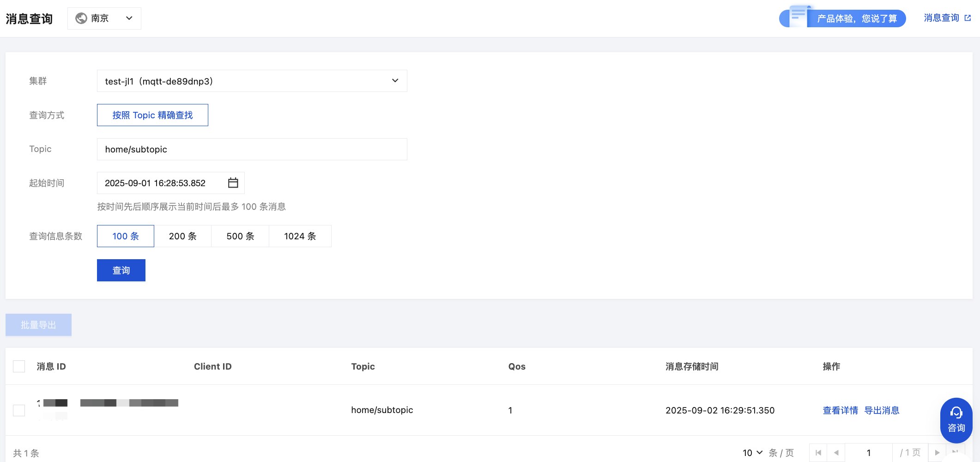Click the 咨询 headset support icon
Viewport: 980px width, 462px height.
click(956, 413)
